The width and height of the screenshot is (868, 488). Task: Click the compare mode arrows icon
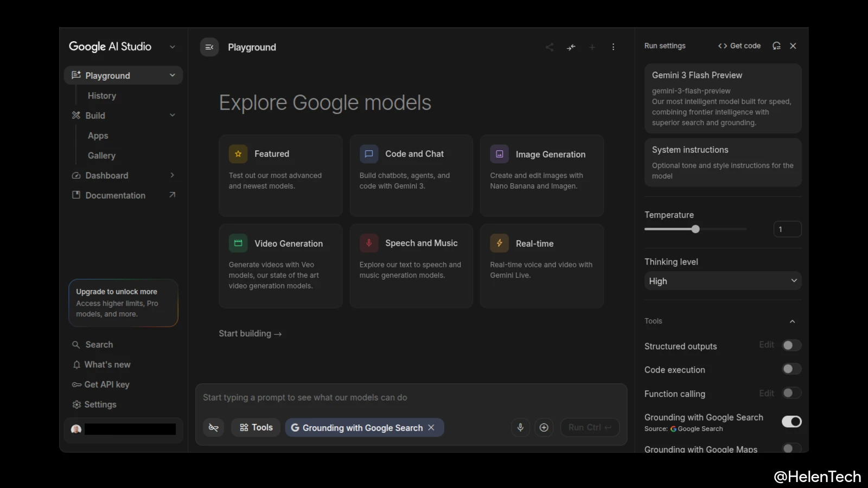(x=571, y=47)
